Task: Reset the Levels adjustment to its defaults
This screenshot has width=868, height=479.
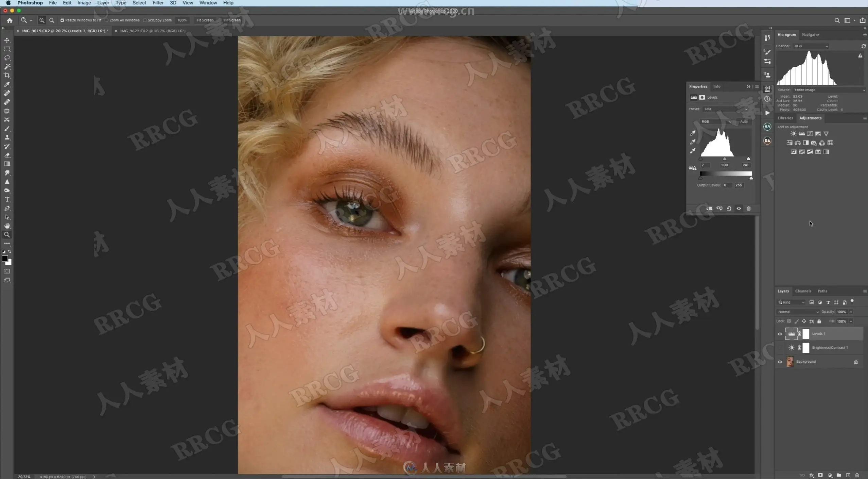Action: [729, 208]
